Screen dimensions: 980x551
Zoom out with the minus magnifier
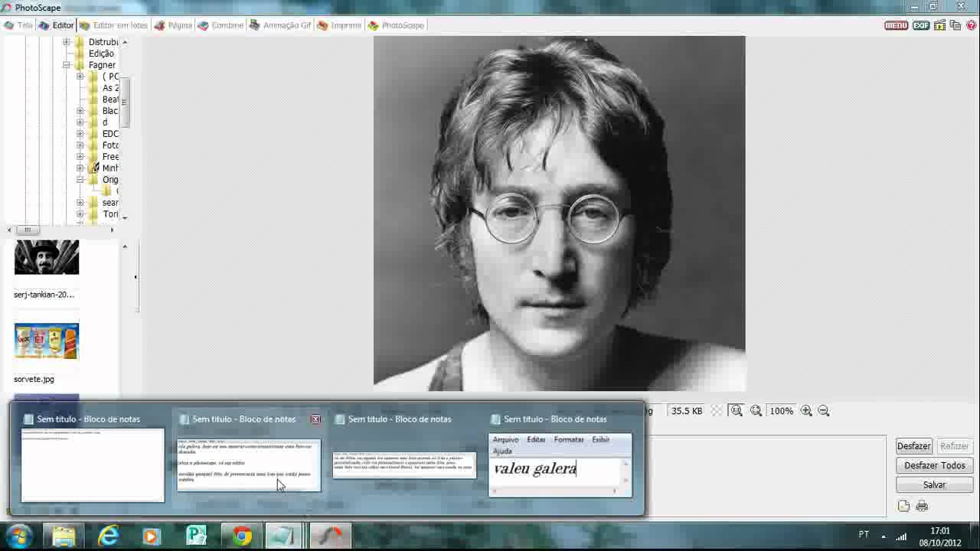(x=824, y=411)
